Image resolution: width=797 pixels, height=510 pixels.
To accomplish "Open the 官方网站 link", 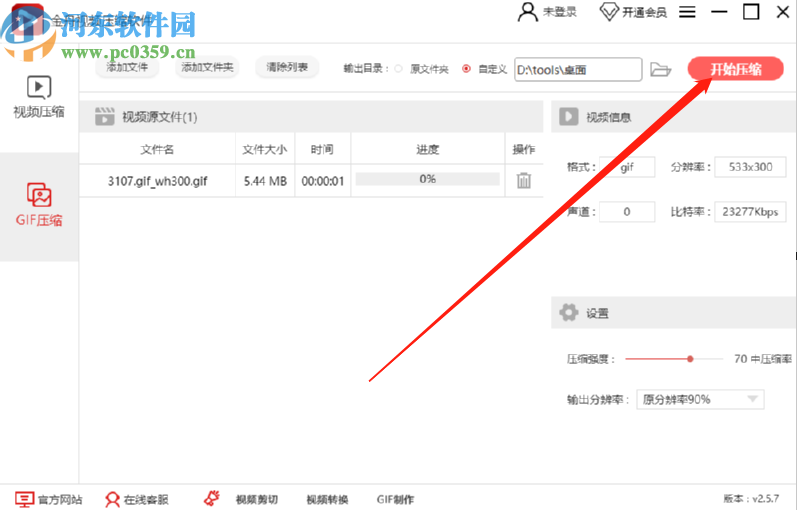I will [x=59, y=500].
